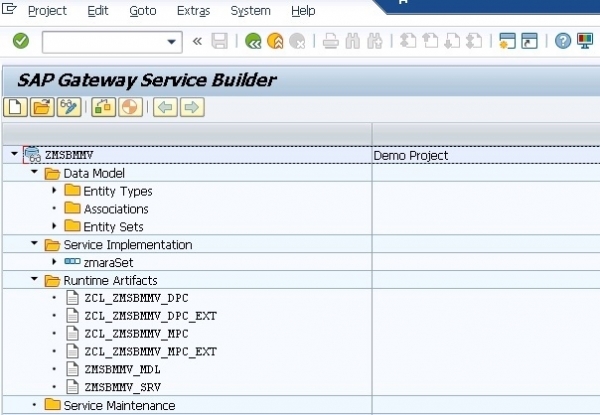Click the Service Builder right arrow icon
This screenshot has width=600, height=415.
(192, 107)
